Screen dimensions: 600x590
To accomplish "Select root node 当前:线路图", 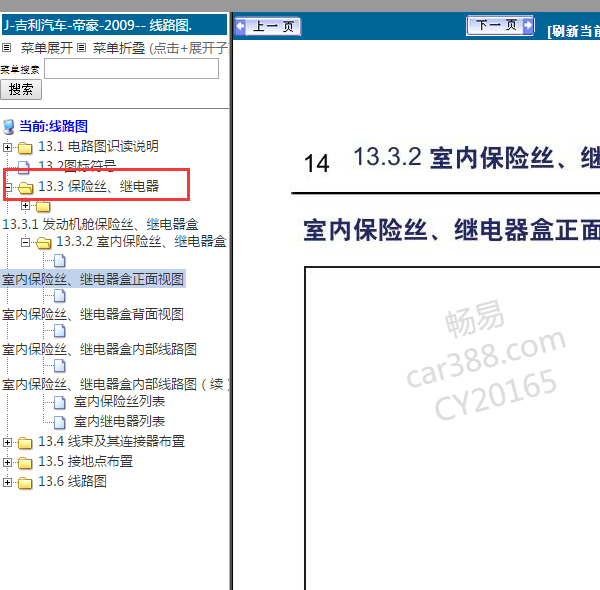I will (54, 126).
